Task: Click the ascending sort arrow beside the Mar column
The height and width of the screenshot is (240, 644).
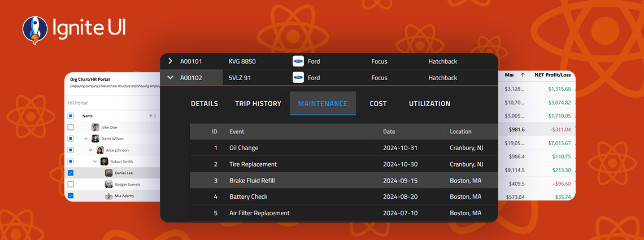Action: coord(523,75)
